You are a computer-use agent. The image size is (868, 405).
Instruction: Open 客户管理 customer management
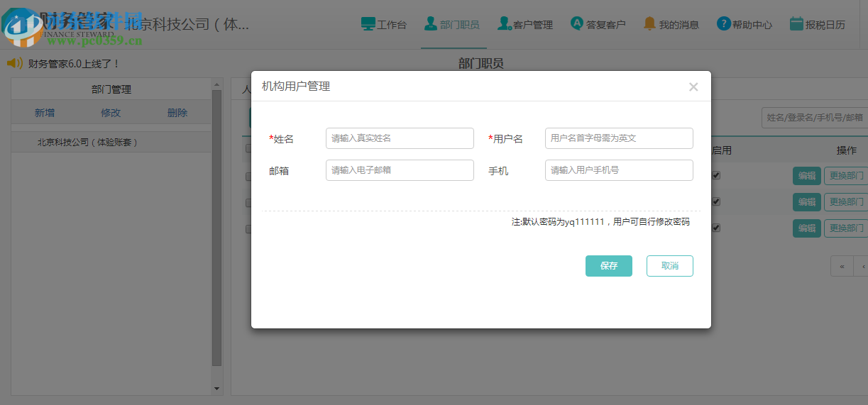[x=525, y=24]
